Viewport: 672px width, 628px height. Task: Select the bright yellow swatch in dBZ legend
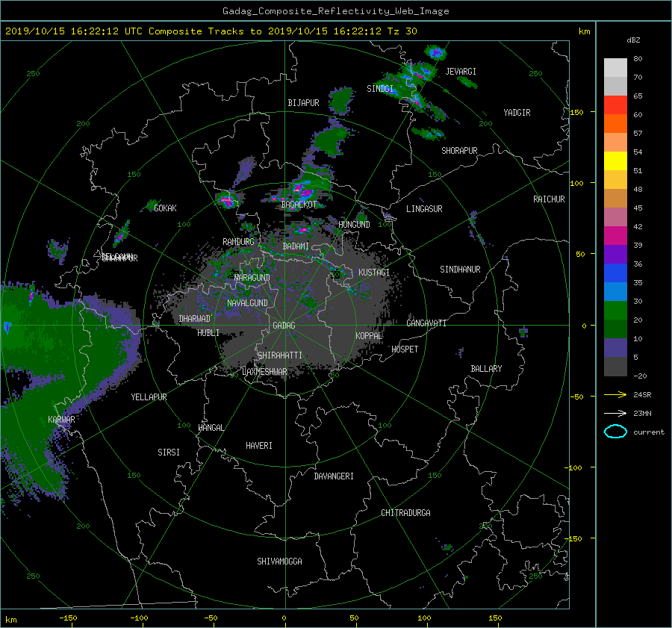pyautogui.click(x=615, y=161)
